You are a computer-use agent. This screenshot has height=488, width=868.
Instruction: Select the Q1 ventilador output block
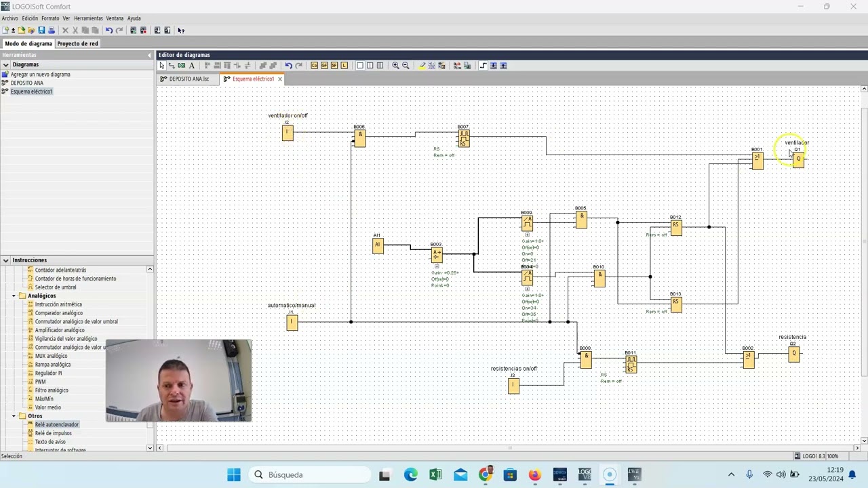[798, 159]
